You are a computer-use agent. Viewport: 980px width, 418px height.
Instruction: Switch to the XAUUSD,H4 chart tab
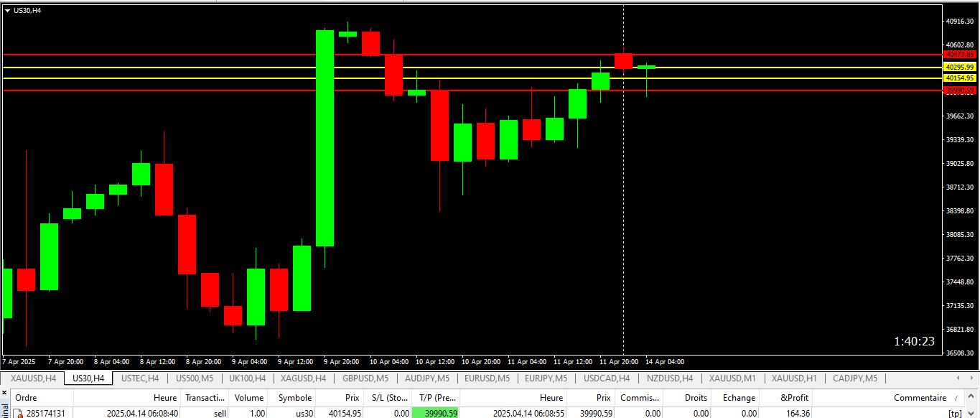coord(33,378)
